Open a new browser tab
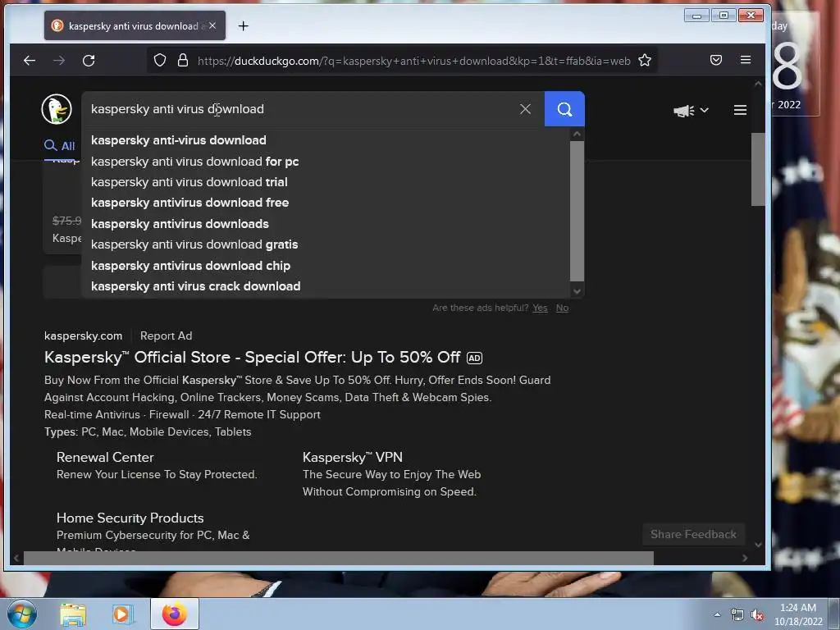Viewport: 840px width, 630px height. click(x=243, y=25)
